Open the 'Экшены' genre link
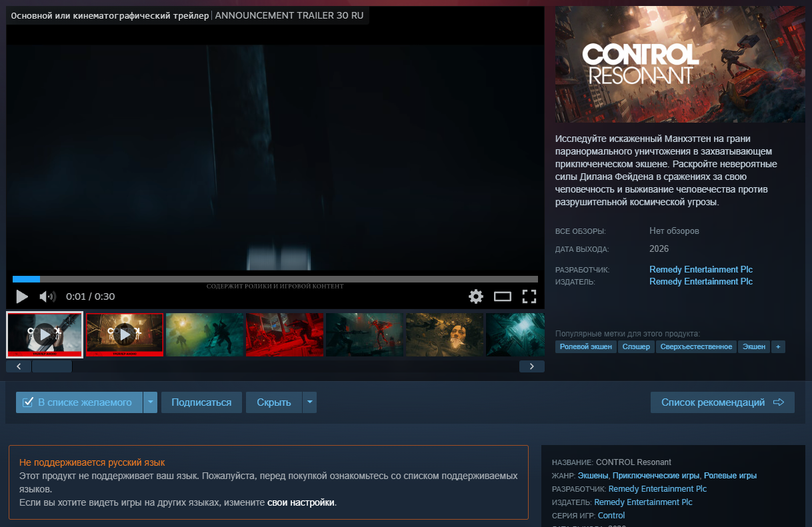This screenshot has height=527, width=812. click(x=593, y=476)
